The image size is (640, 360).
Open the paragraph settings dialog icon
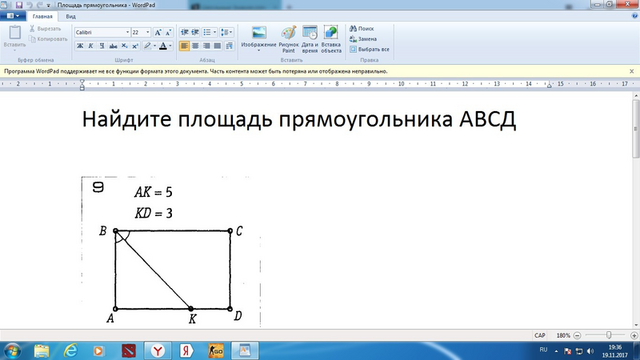pyautogui.click(x=229, y=46)
